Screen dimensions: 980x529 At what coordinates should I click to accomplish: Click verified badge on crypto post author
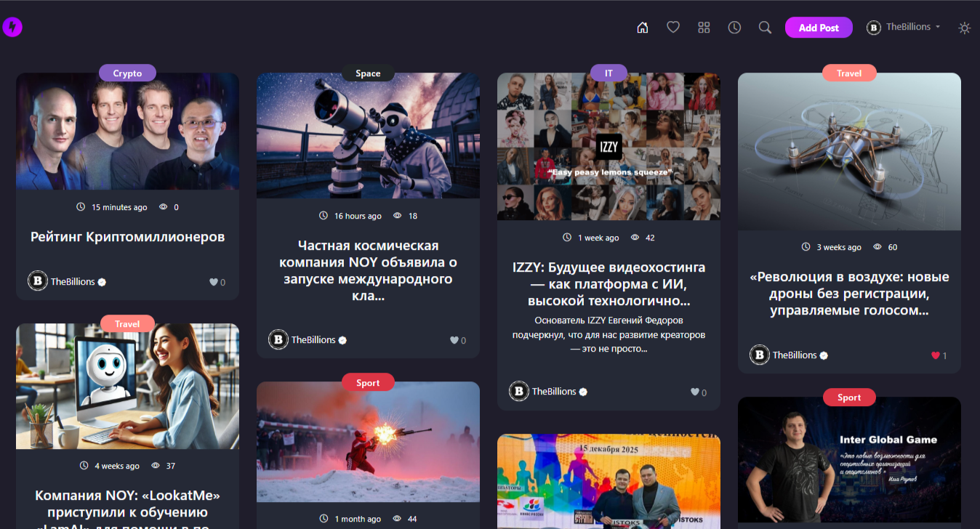[x=102, y=282]
